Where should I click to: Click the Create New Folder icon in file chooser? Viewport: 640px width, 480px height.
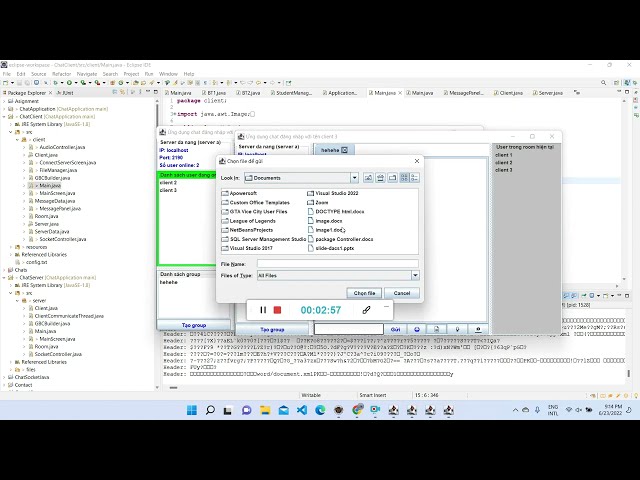pyautogui.click(x=392, y=178)
